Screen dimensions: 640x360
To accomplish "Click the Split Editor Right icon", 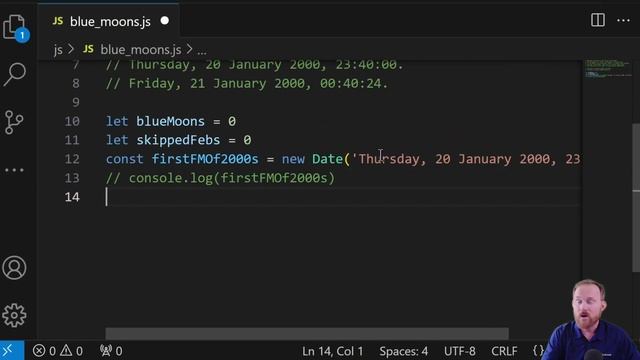I will pyautogui.click(x=598, y=20).
